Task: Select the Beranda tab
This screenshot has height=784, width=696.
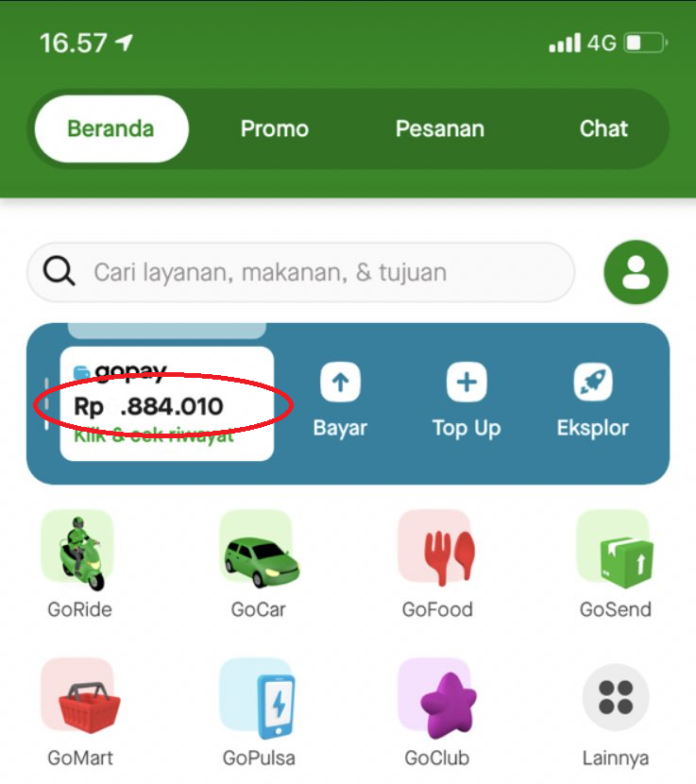Action: (x=111, y=129)
